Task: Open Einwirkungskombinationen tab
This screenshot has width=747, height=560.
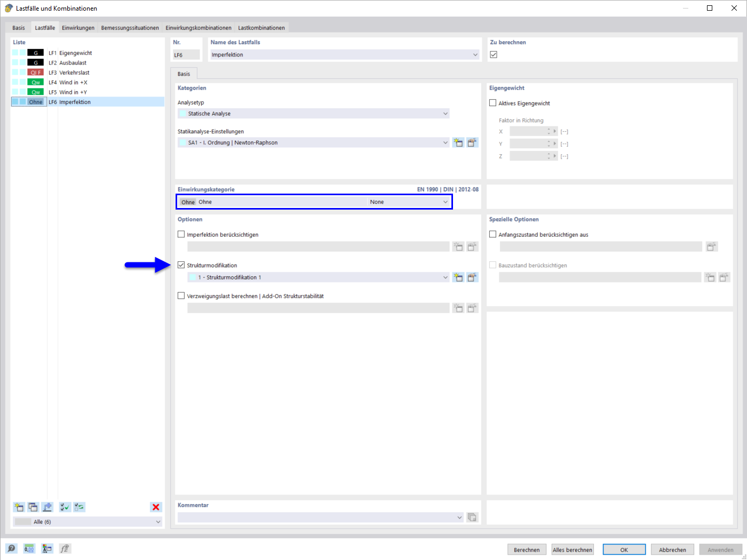Action: [198, 28]
